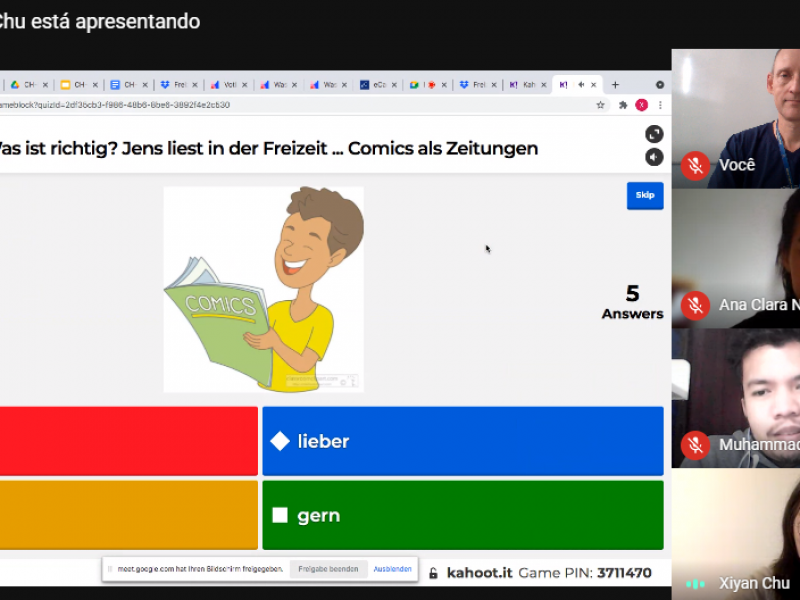Click the fullscreen icon beside the question
Viewport: 800px width, 600px height.
tap(654, 134)
